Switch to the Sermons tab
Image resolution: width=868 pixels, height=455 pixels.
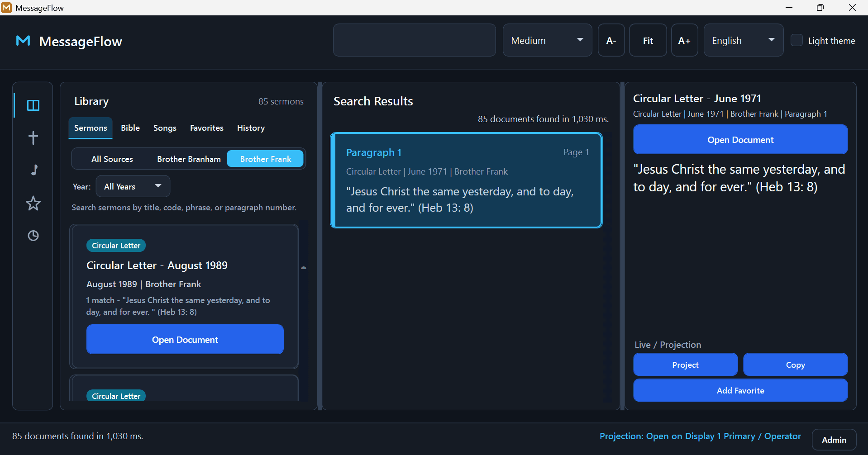point(91,128)
